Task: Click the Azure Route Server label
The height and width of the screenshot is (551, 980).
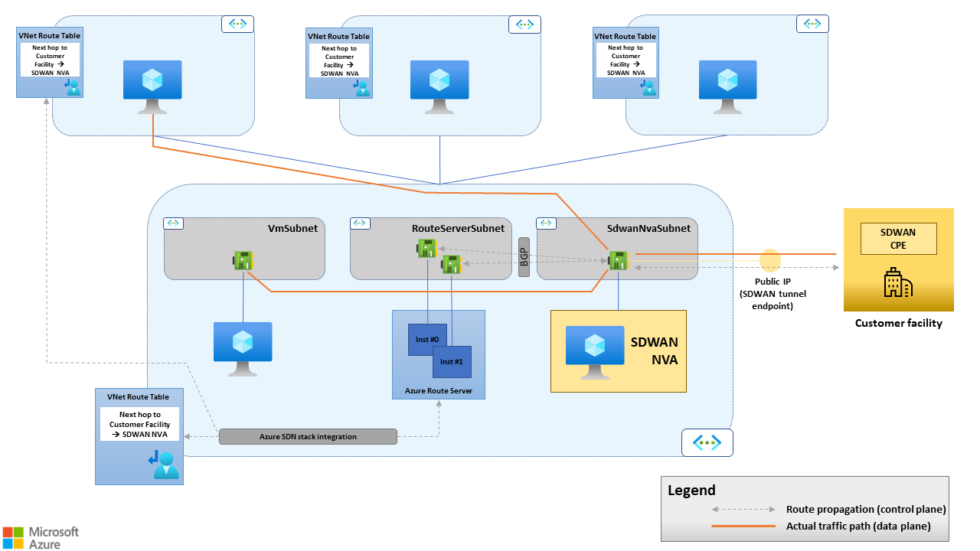Action: 439,391
